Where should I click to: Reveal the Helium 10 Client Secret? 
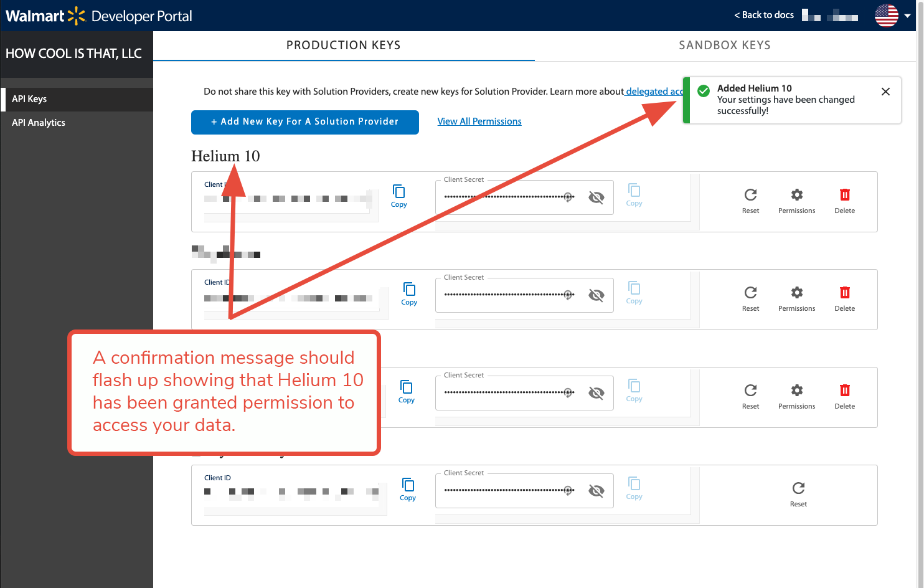(x=596, y=197)
